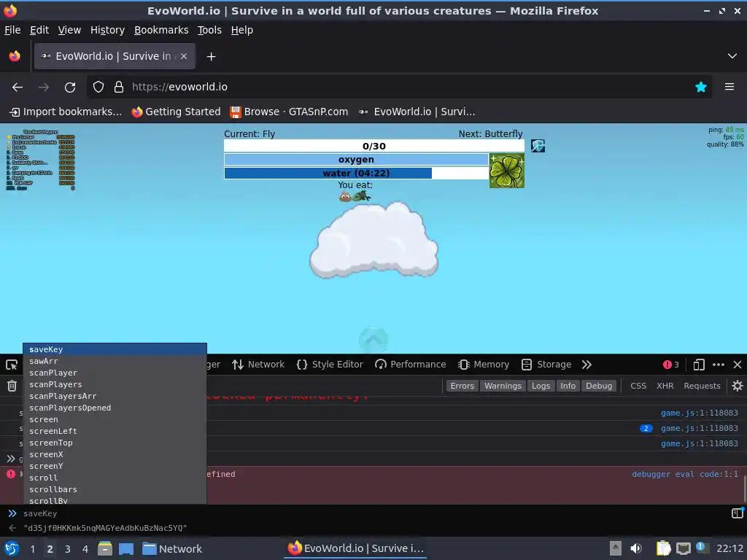Switch to workspace 3 in taskbar
The height and width of the screenshot is (560, 747).
(68, 548)
